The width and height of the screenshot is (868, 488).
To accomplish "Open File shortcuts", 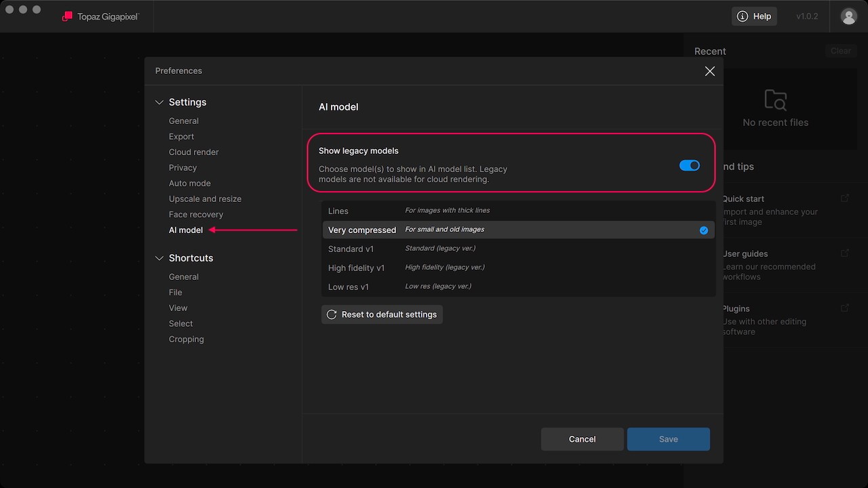I will 176,292.
